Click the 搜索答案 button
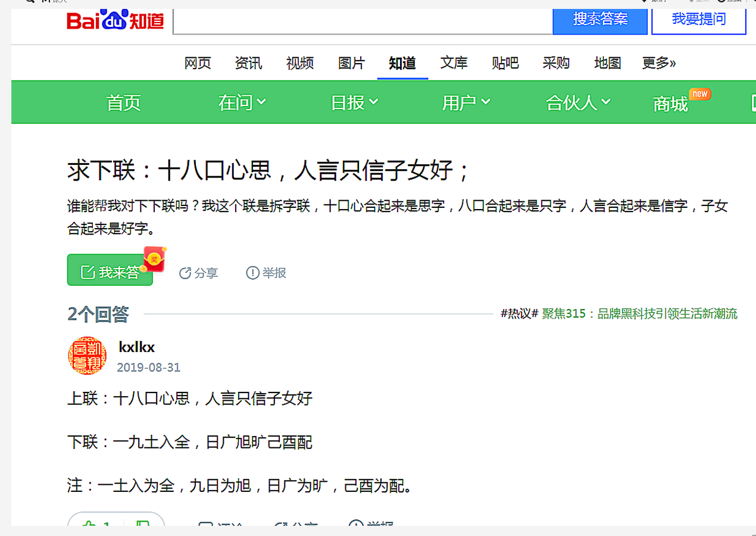Image resolution: width=756 pixels, height=536 pixels. pyautogui.click(x=600, y=20)
